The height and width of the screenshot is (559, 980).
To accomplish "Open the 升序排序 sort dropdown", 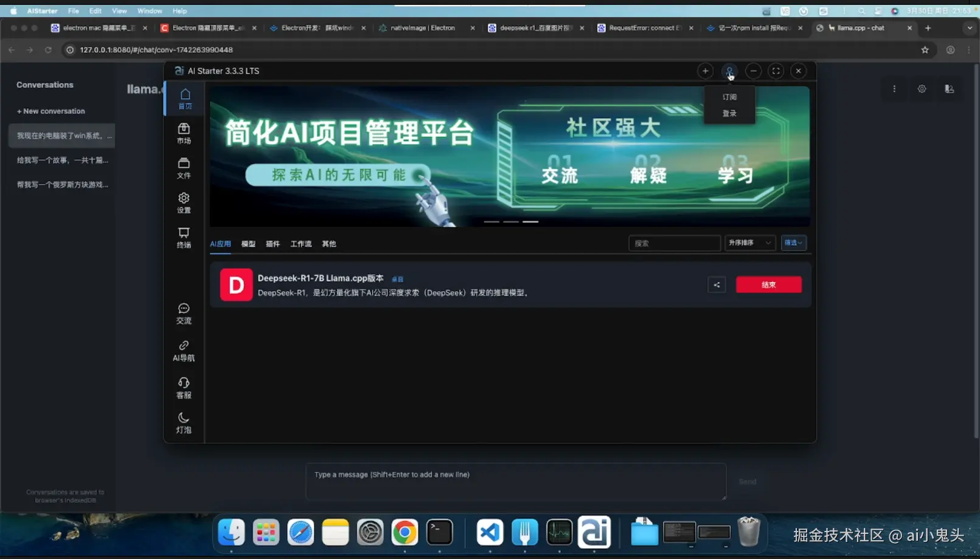I will (x=749, y=243).
